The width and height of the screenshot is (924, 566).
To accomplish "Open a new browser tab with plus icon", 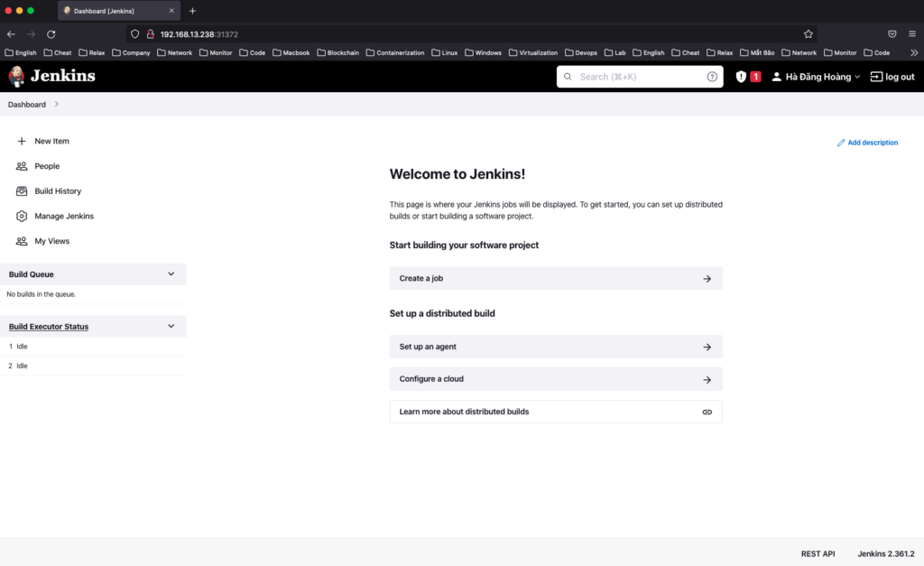I will [x=192, y=11].
